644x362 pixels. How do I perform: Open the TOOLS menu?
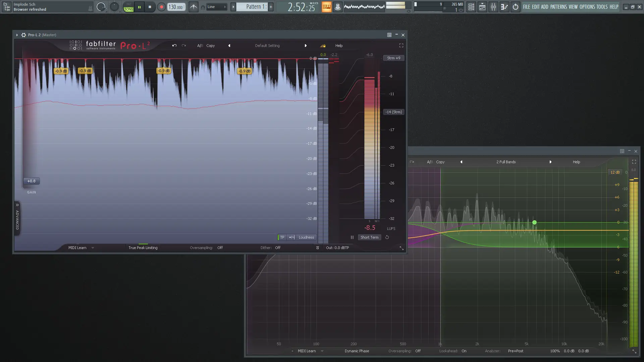click(x=602, y=7)
